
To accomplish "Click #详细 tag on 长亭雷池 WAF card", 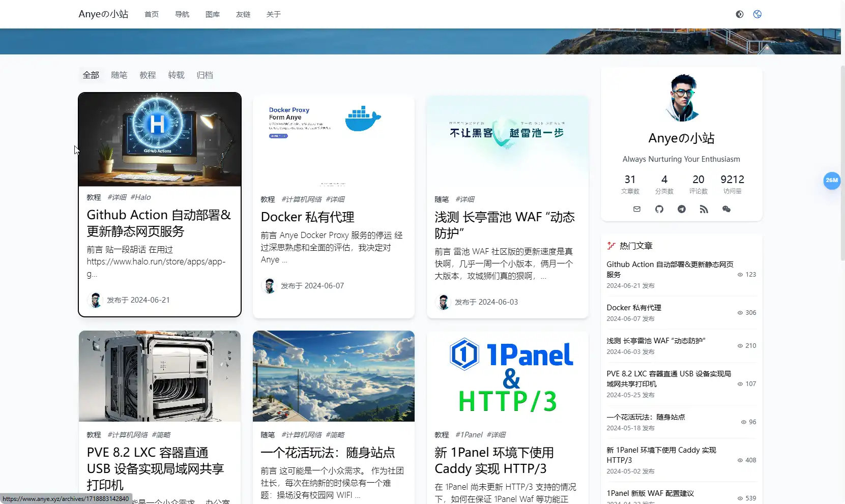I will 464,199.
